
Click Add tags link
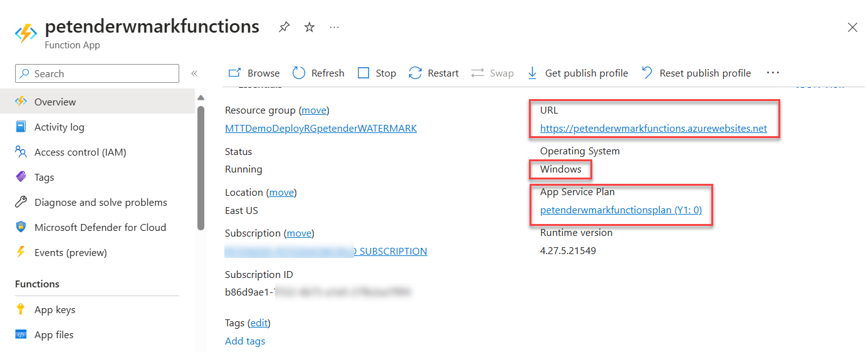[x=245, y=341]
